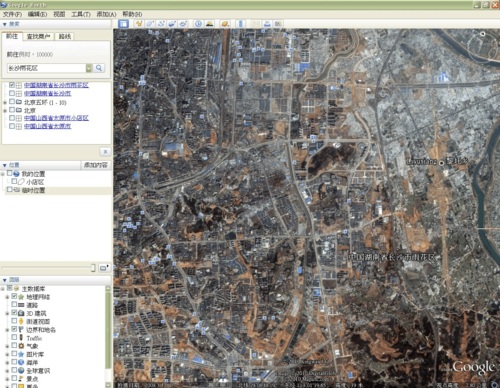Open the 文件(F) menu
The image size is (500, 388).
12,14
